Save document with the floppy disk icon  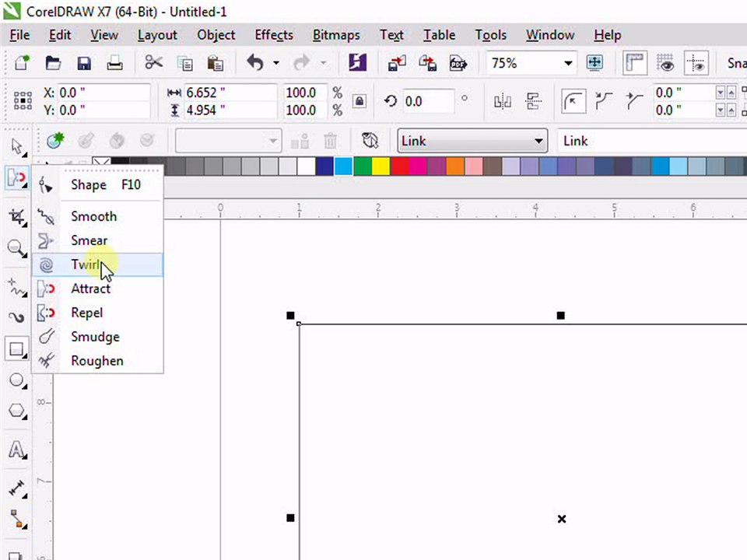click(84, 63)
